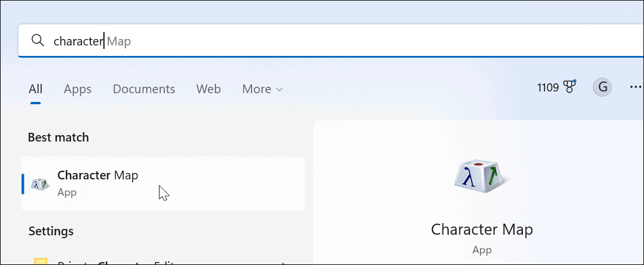Click the yellow folder icon under Settings
Viewport: 644px width, 265px height.
click(40, 262)
